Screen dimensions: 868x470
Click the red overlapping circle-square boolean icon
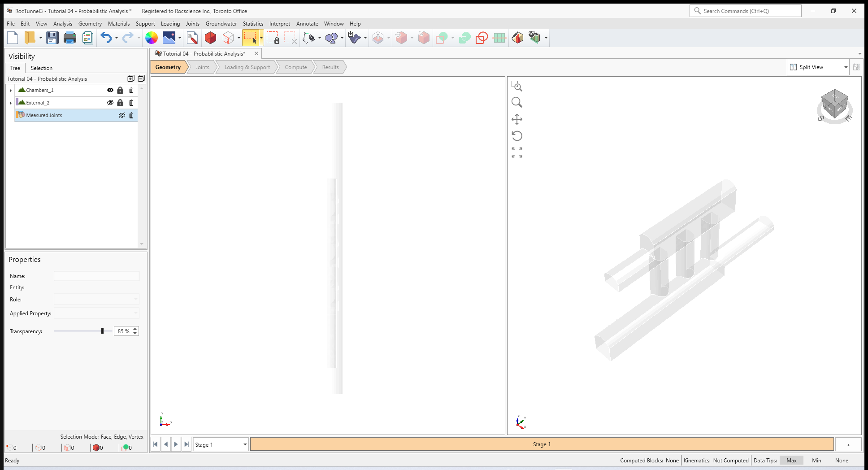[x=482, y=38]
